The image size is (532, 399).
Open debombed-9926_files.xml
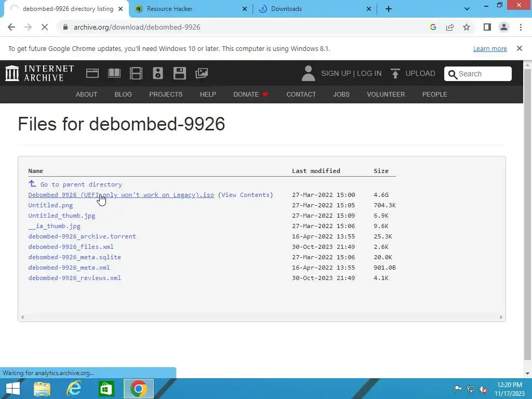pos(71,247)
